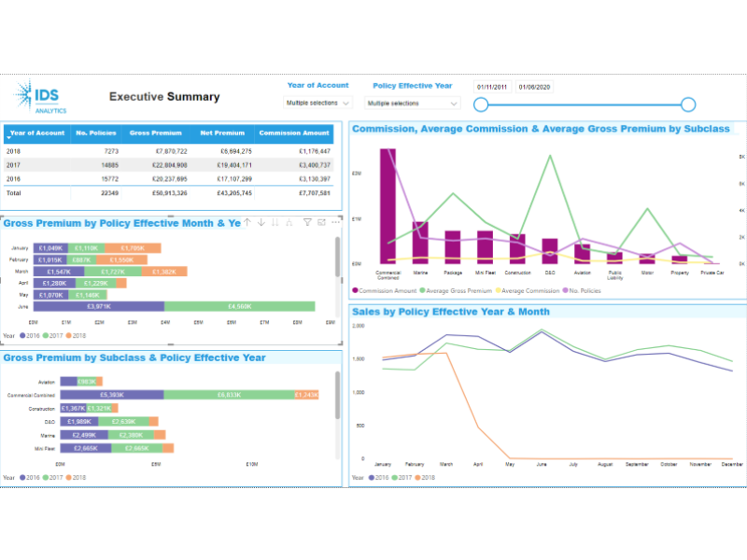Toggle Average Gross Premium legend item
Viewport: 747px width, 560px height.
461,291
